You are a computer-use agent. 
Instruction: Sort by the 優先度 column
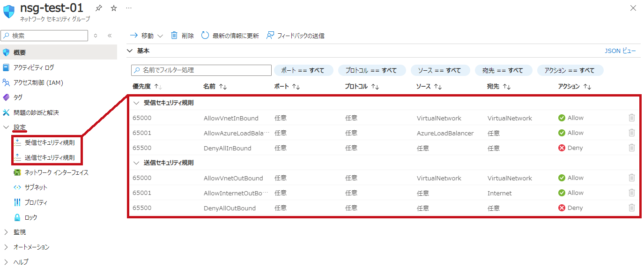(147, 87)
